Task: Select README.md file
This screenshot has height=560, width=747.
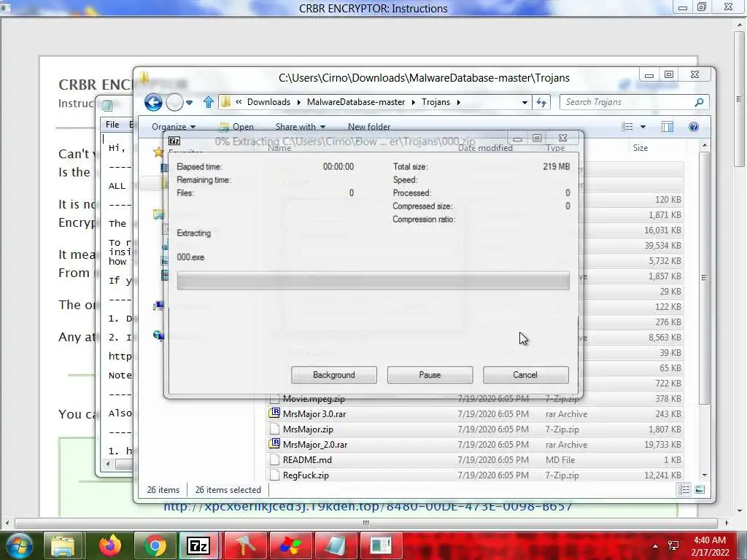Action: pyautogui.click(x=475, y=459)
